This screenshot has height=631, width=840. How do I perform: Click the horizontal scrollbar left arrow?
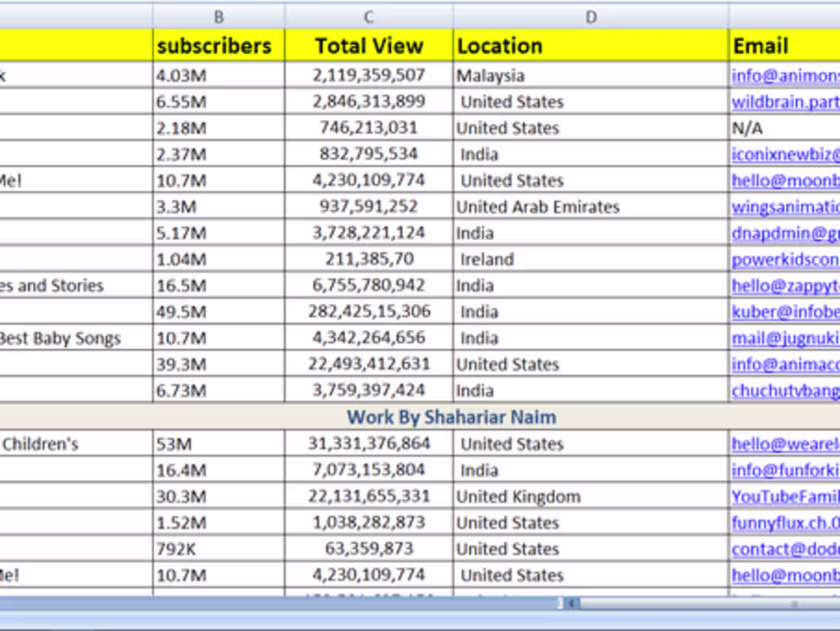[571, 603]
